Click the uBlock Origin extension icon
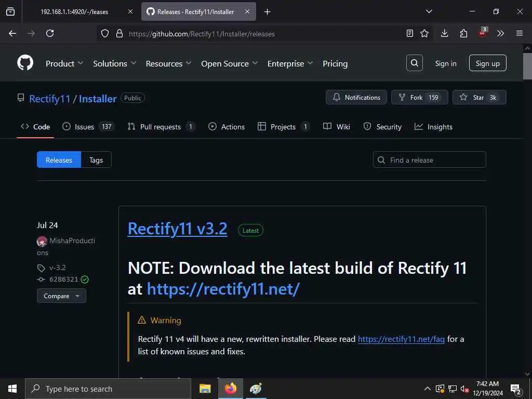Screen dimensions: 532x399 (x=483, y=33)
